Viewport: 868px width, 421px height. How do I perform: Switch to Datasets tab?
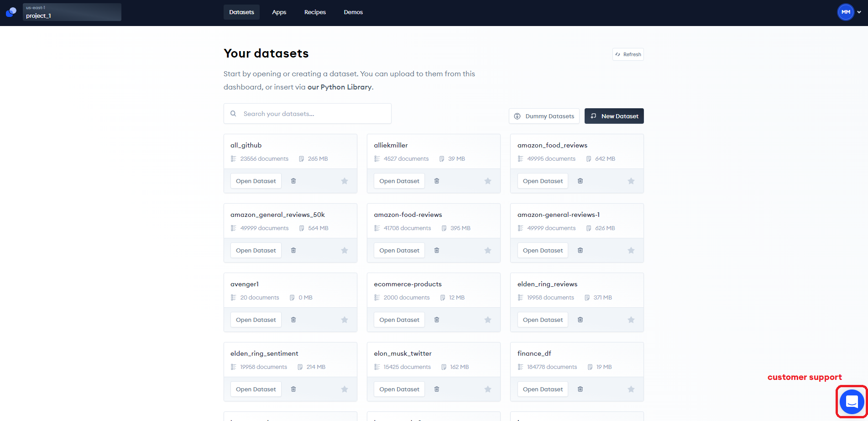(x=241, y=12)
